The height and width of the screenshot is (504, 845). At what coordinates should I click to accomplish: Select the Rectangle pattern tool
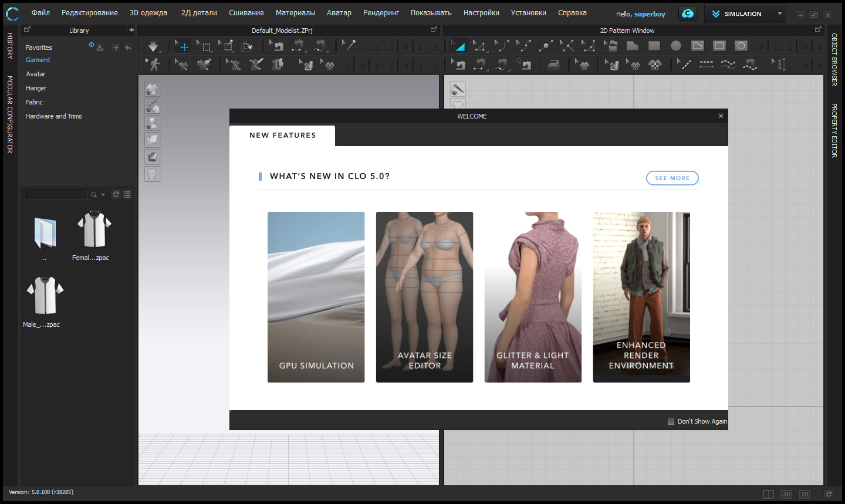click(x=654, y=46)
